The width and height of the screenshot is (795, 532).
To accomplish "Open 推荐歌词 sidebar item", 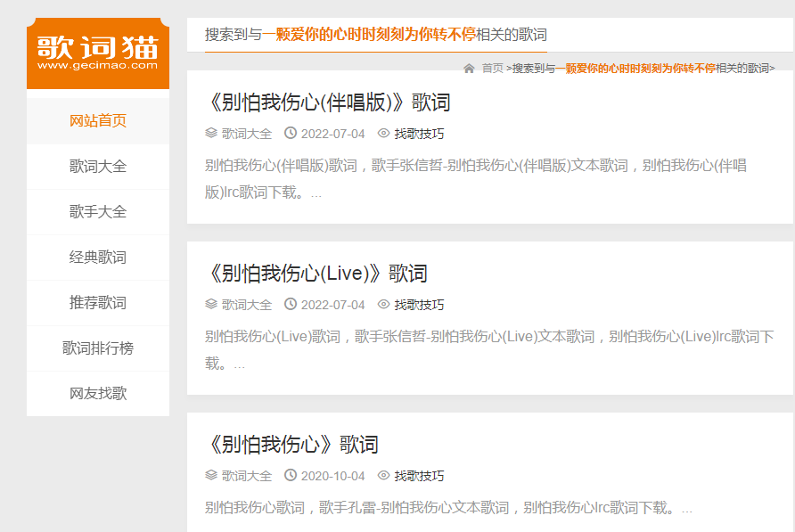I will 98,303.
